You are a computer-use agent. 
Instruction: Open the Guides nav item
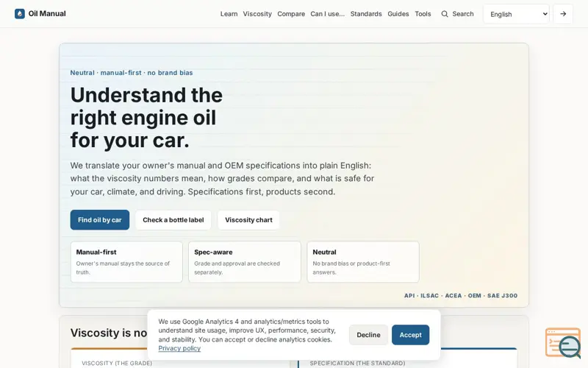click(x=398, y=14)
